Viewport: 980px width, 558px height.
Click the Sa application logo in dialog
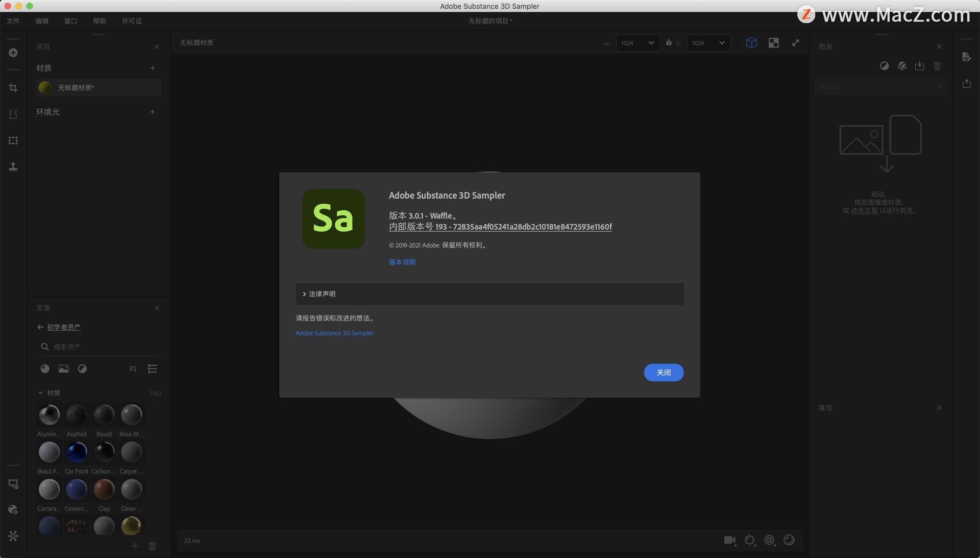point(333,219)
